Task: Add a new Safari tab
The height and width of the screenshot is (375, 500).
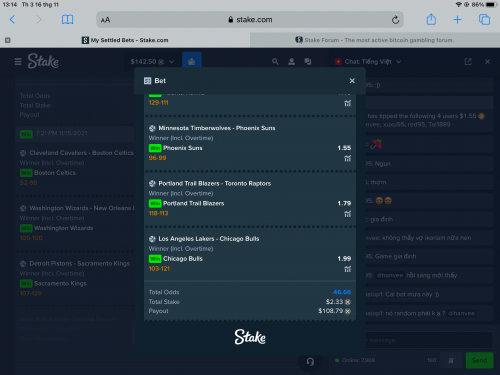Action: (x=457, y=20)
